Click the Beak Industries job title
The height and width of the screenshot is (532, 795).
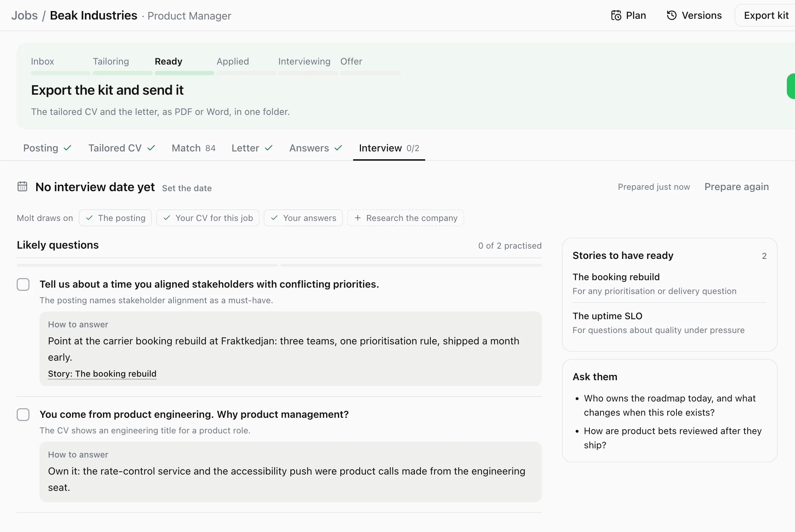93,16
